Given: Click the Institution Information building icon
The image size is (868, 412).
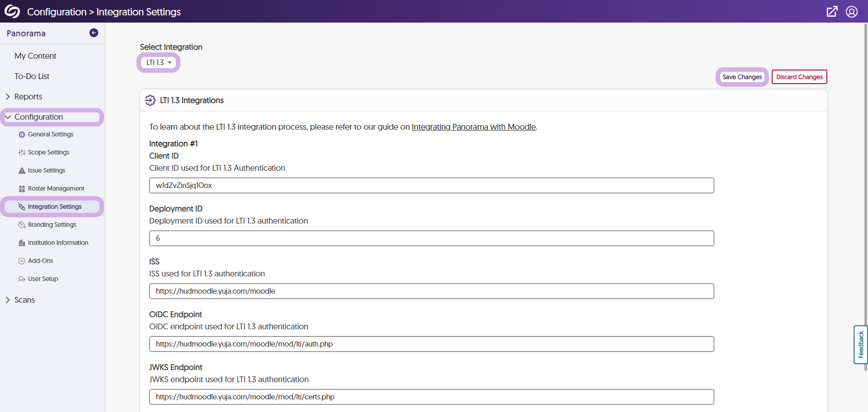Looking at the screenshot, I should (x=22, y=243).
